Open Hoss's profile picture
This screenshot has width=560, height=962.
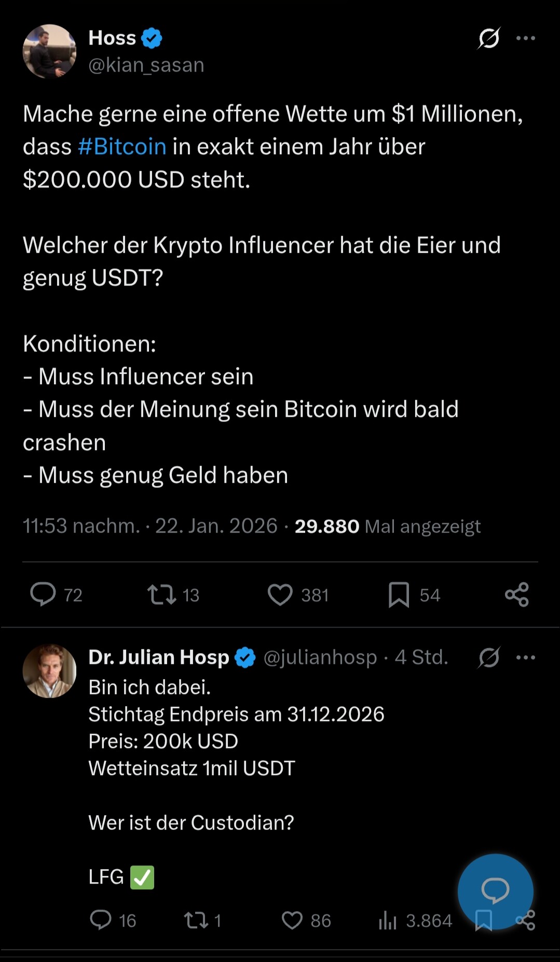49,51
